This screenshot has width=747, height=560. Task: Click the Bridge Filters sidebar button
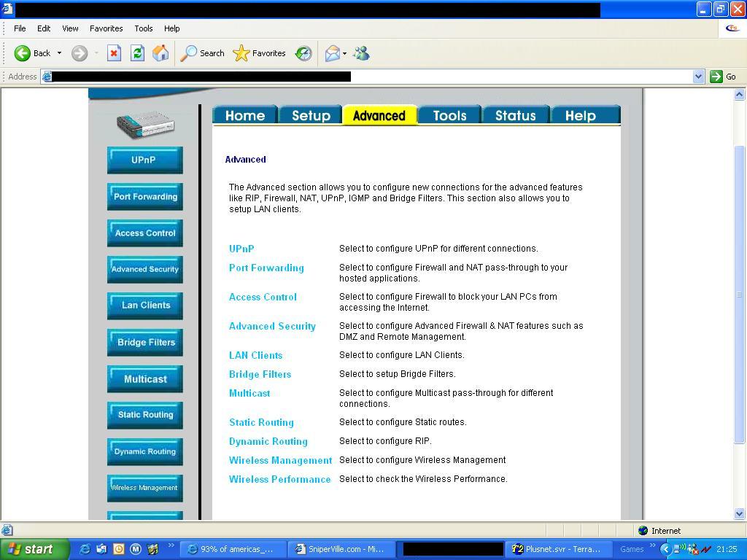tap(145, 343)
